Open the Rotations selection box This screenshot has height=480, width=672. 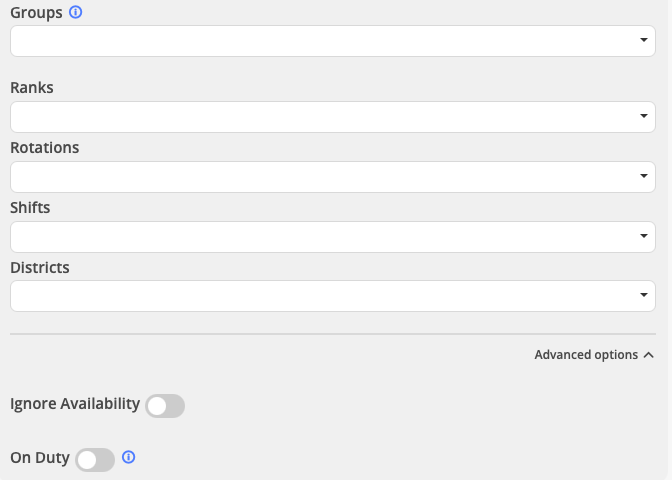320,177
